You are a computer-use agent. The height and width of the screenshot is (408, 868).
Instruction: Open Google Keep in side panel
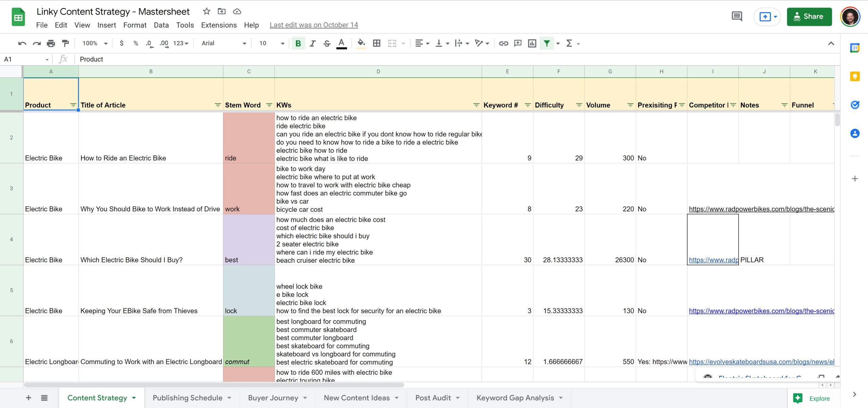854,76
